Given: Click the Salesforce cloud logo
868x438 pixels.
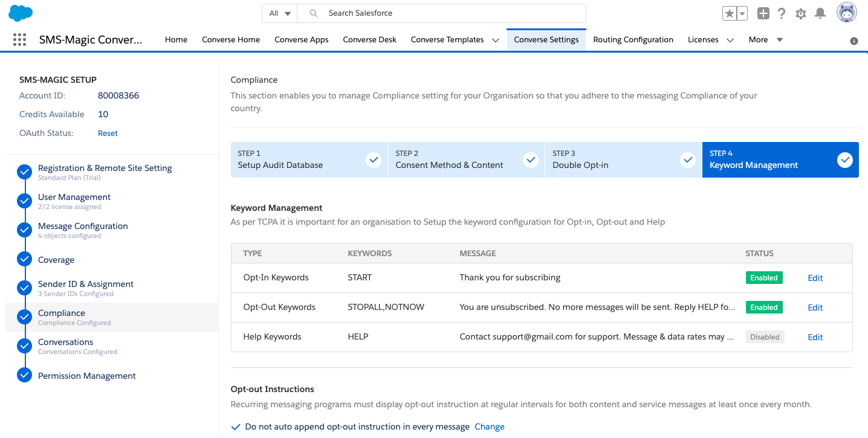Looking at the screenshot, I should [x=21, y=13].
